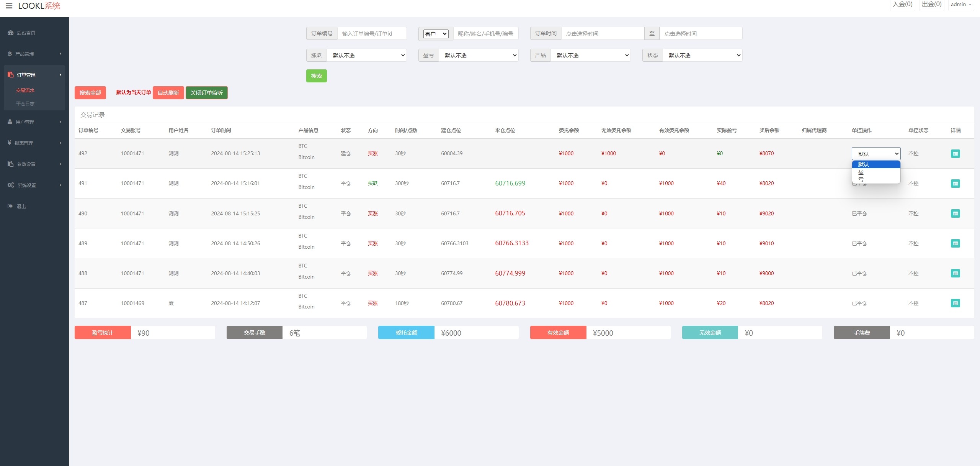The width and height of the screenshot is (980, 466).
Task: Toggle 关闭订单监听 button state
Action: (x=206, y=93)
